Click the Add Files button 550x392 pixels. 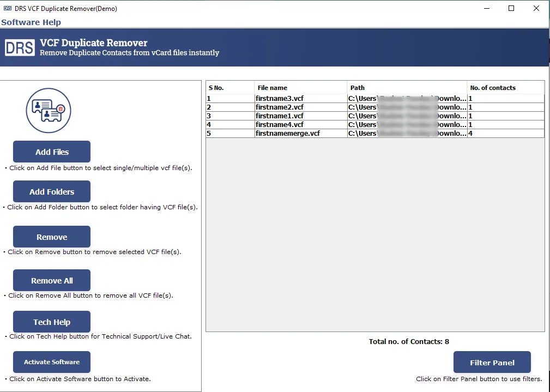pos(51,151)
